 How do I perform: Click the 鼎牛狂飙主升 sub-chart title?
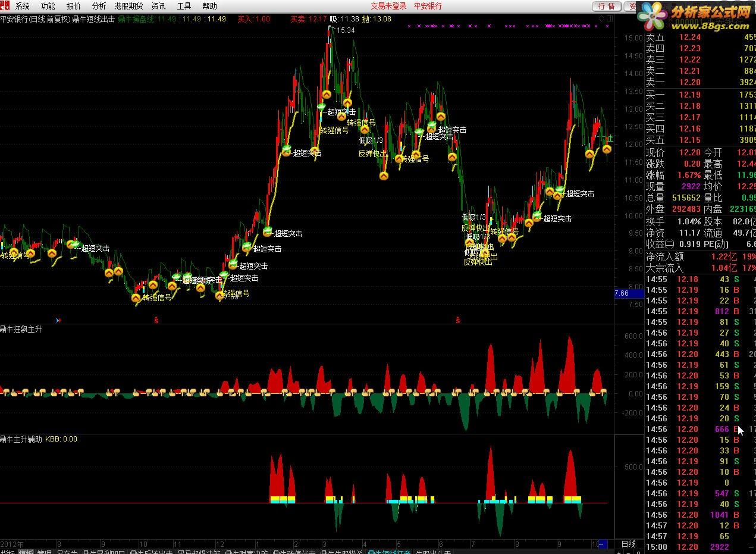click(21, 329)
